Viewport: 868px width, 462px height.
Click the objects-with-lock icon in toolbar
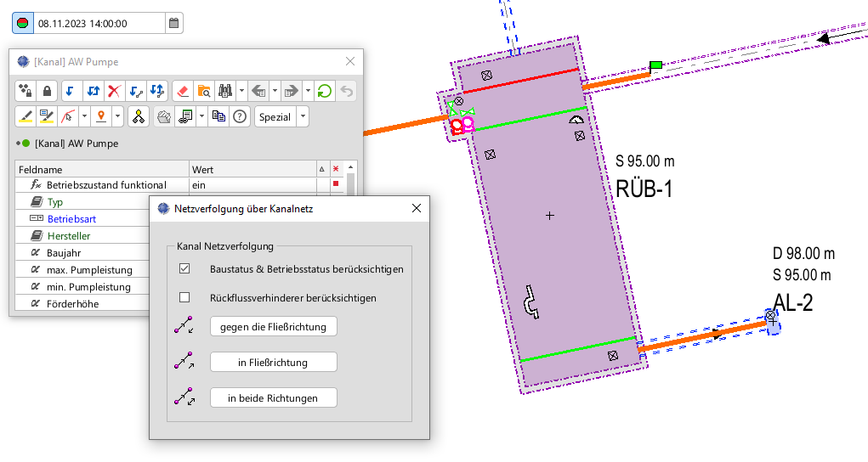[x=25, y=91]
